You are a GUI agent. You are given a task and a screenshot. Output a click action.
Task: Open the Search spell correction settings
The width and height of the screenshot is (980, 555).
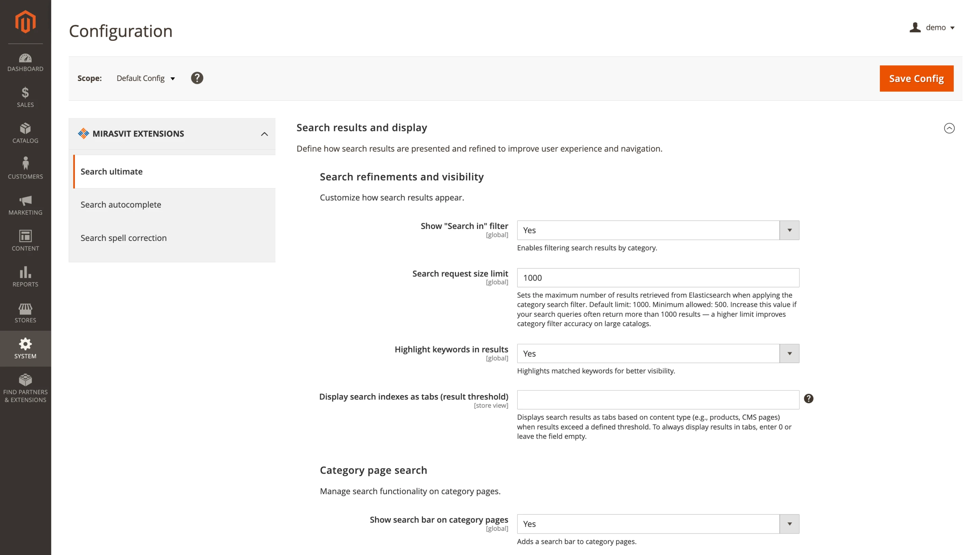(123, 238)
